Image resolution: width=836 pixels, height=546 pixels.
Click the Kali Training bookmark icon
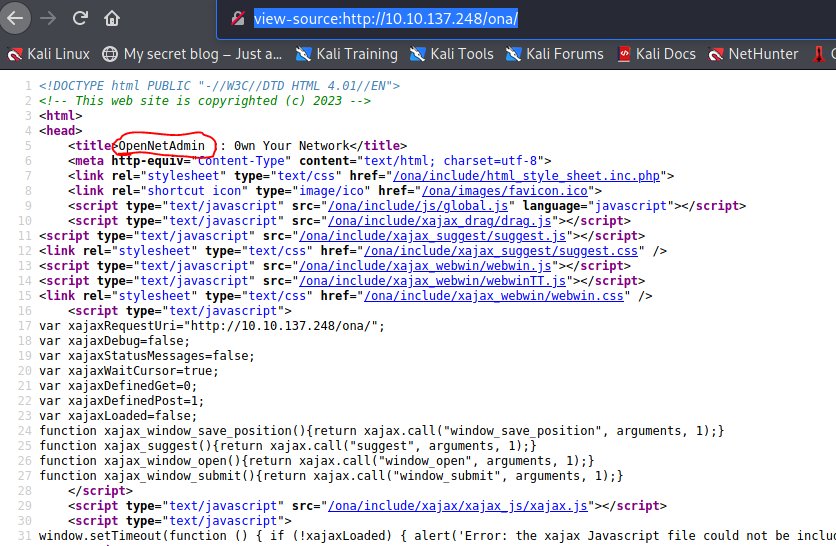(x=303, y=54)
